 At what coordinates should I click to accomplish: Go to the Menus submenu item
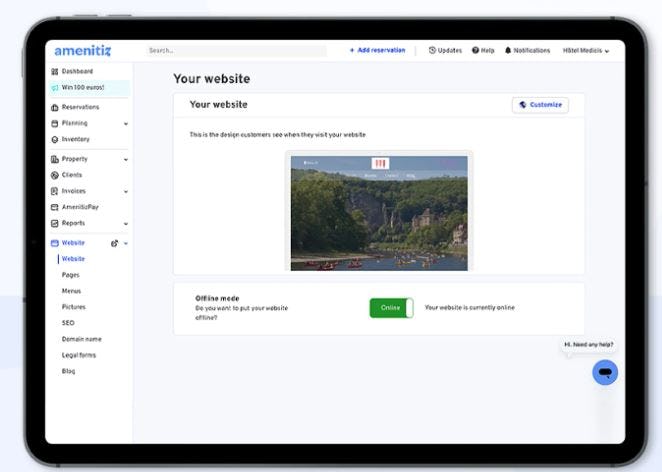click(71, 291)
